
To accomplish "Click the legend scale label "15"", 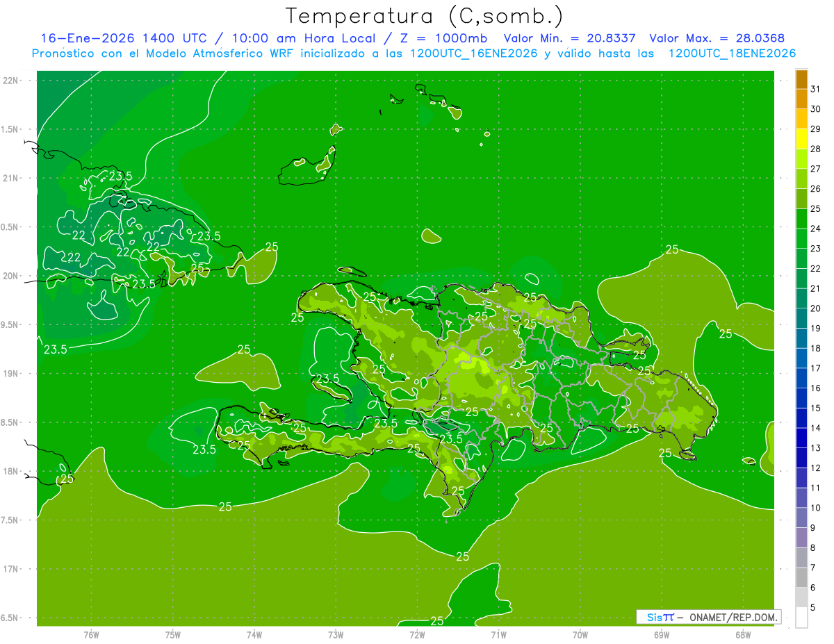I will click(816, 408).
